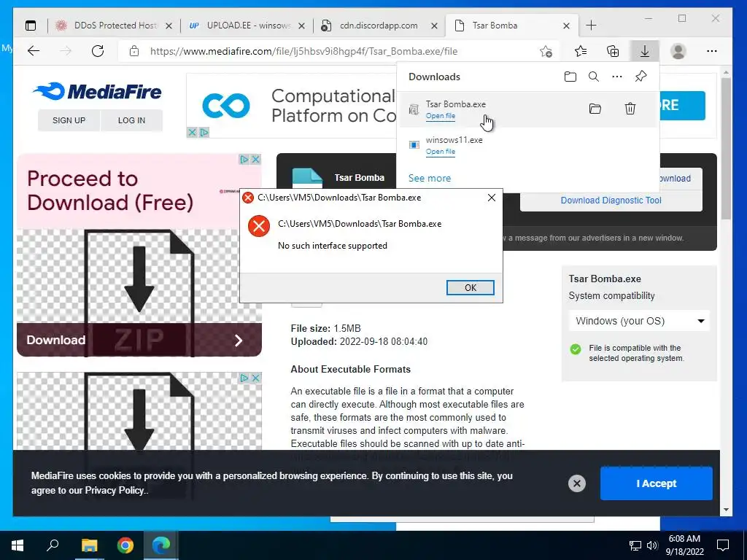The image size is (747, 560).
Task: Open the Windows Start menu
Action: click(18, 545)
